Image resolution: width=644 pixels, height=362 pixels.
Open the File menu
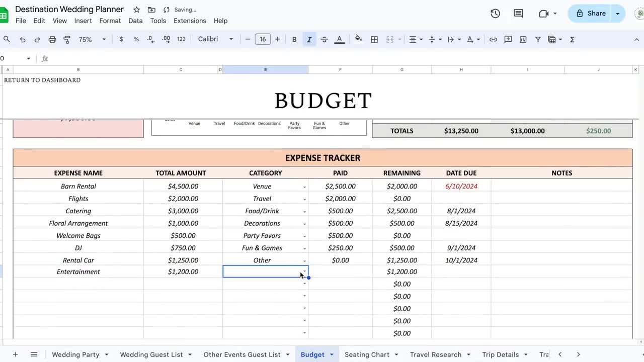pos(21,21)
